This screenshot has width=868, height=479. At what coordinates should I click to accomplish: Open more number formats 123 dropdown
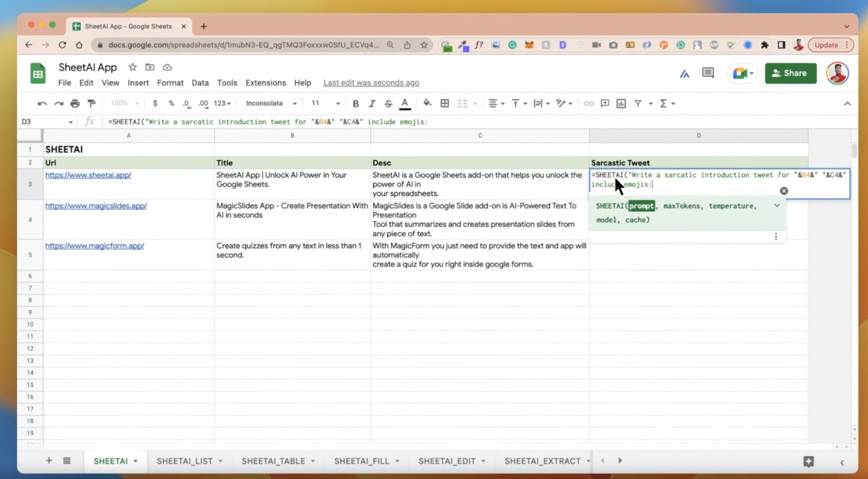coord(222,103)
